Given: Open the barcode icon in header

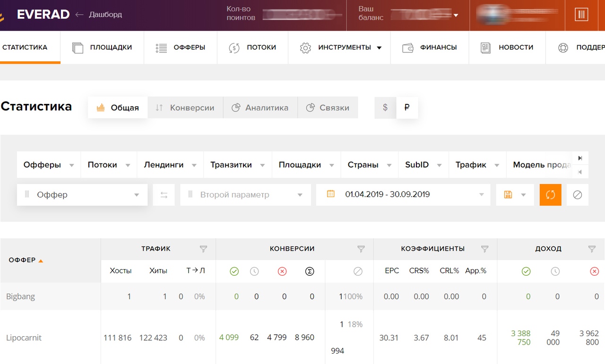Looking at the screenshot, I should point(581,15).
